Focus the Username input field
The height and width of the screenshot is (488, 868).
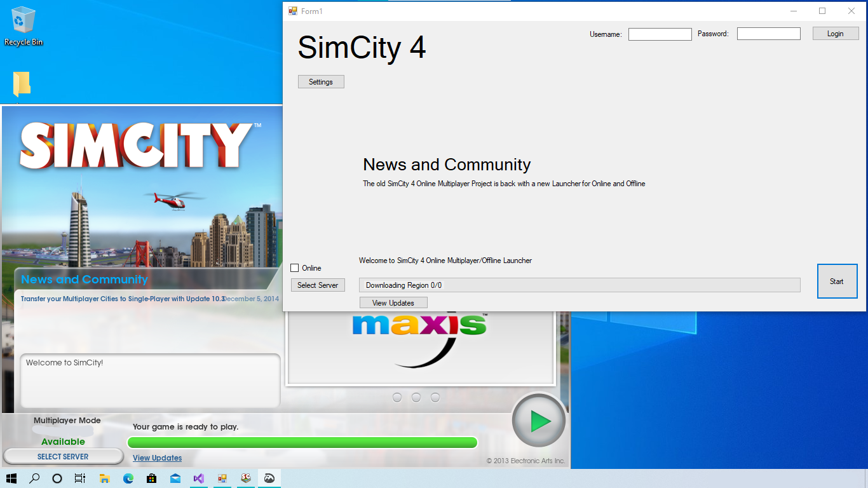coord(660,34)
